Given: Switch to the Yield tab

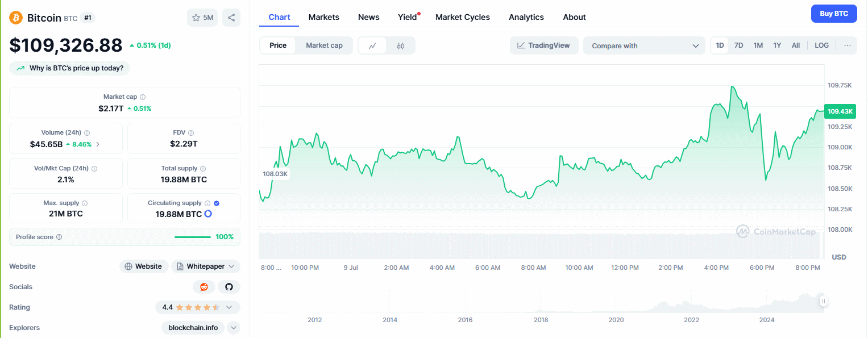Looking at the screenshot, I should pos(408,17).
